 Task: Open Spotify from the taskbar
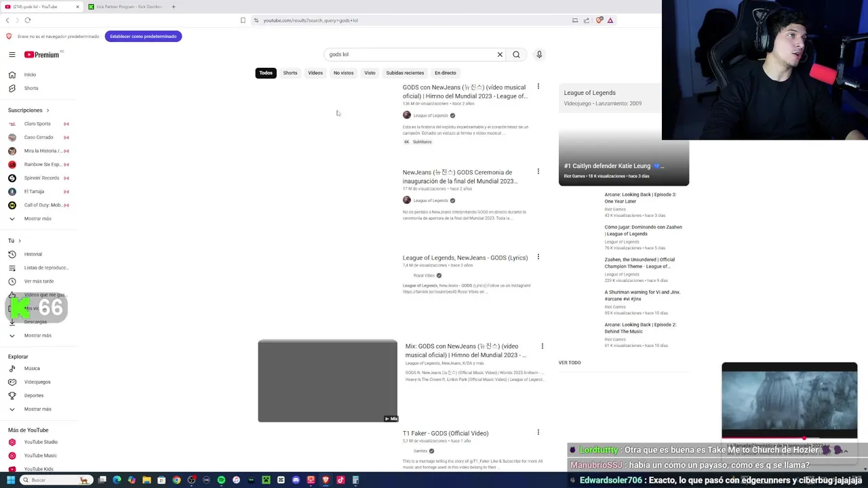pos(221,480)
